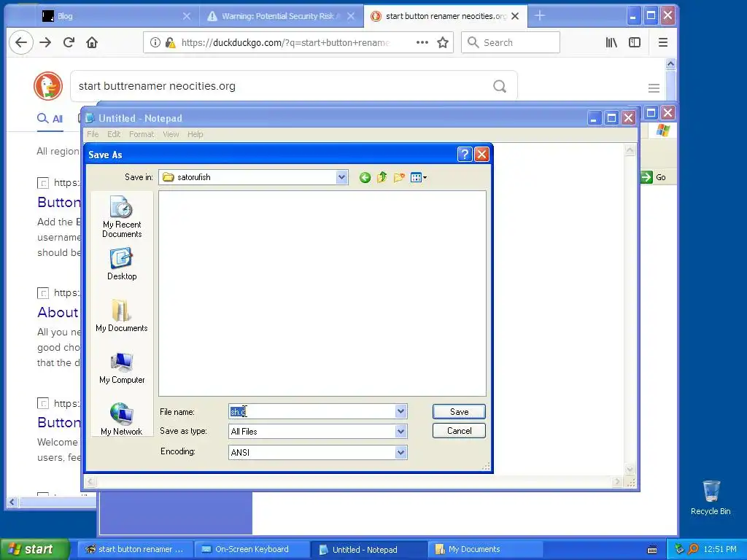Viewport: 747px width, 560px height.
Task: Close the start button renamer tab
Action: pyautogui.click(x=515, y=16)
